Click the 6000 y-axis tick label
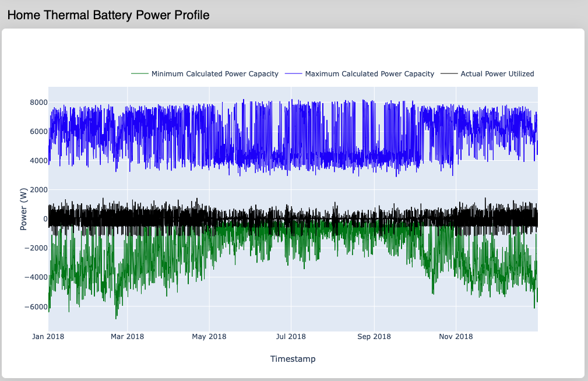This screenshot has width=588, height=381. 39,132
